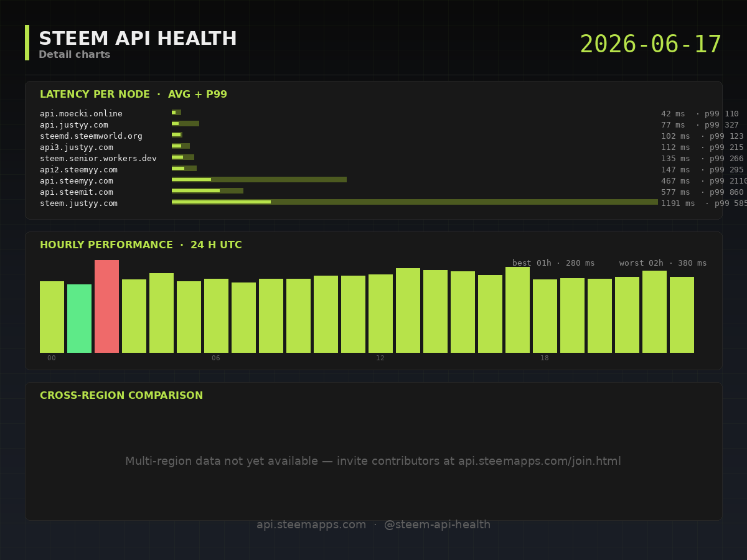Viewport: 747px width, 560px height.
Task: Click the 42 ms · p99 110 value
Action: (x=700, y=114)
